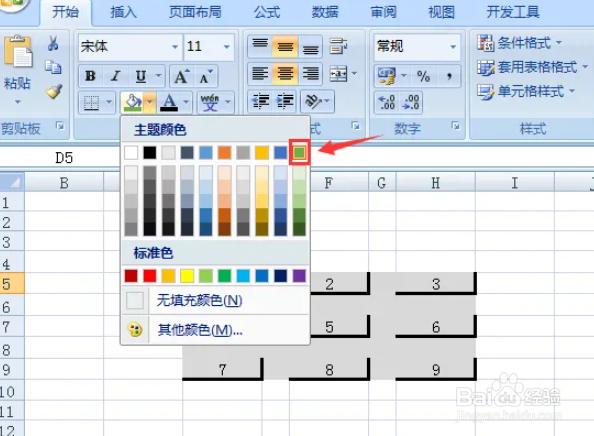The image size is (594, 436).
Task: Decrease font size with small A
Action: tap(206, 76)
